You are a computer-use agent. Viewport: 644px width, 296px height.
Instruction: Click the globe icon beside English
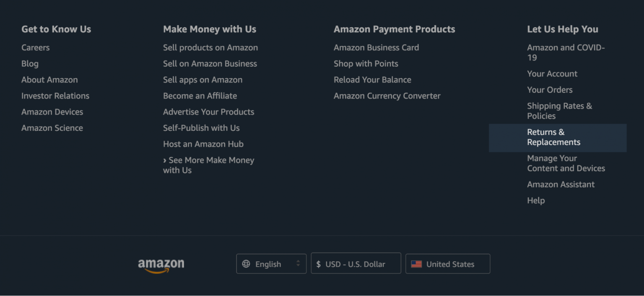246,264
